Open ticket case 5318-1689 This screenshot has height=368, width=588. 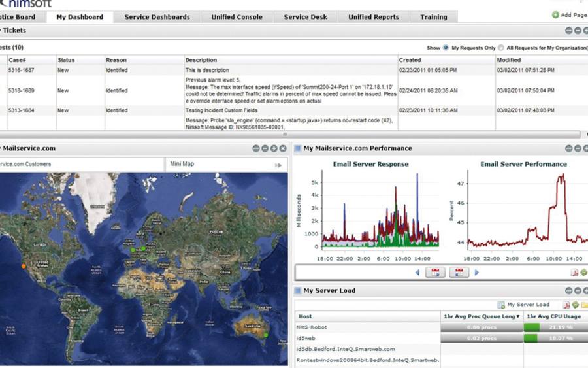coord(22,90)
